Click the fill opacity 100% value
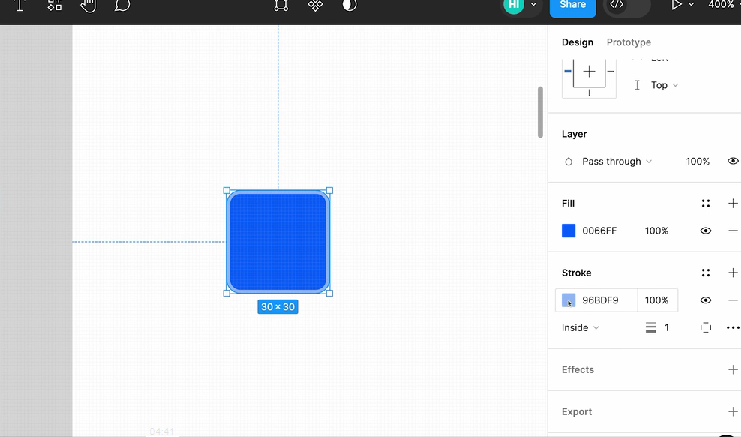 tap(656, 231)
